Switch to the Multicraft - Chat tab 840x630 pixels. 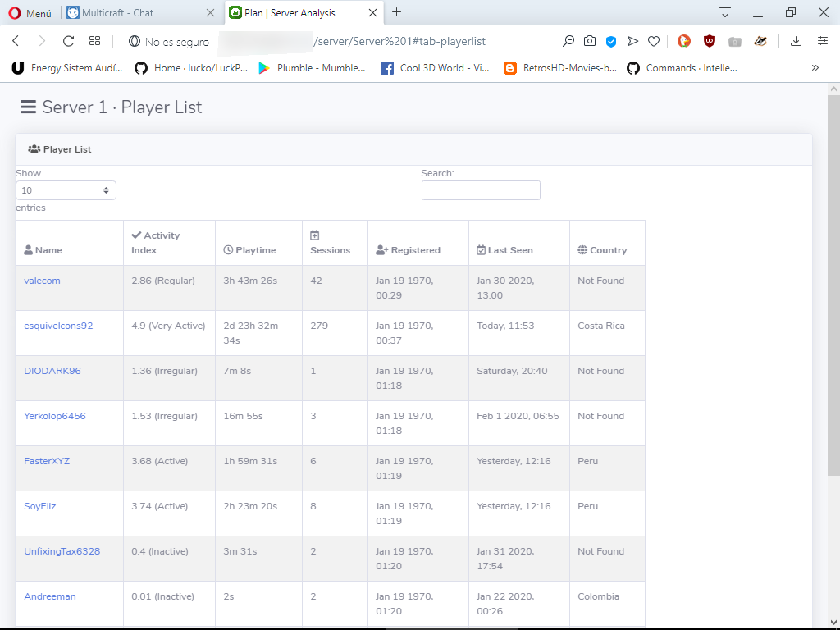click(118, 13)
